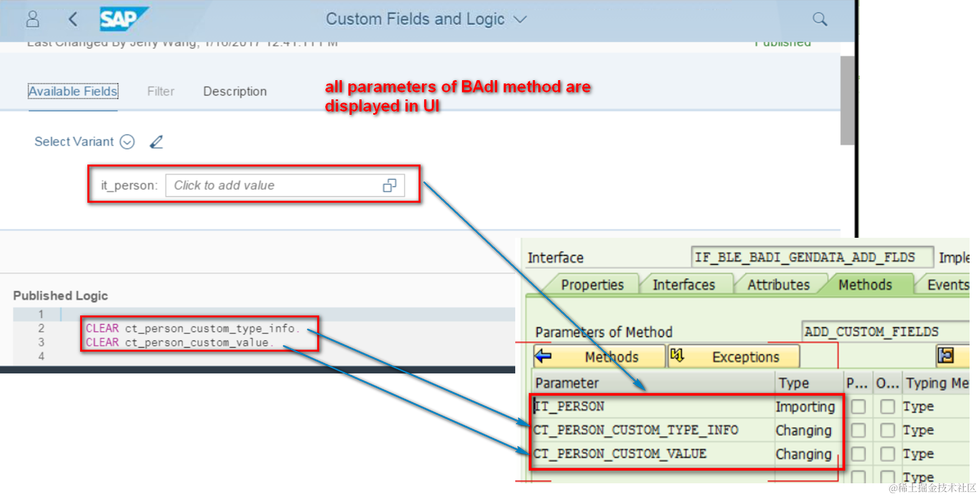Go back using the back arrow
Viewport: 980px width, 497px height.
coord(73,19)
